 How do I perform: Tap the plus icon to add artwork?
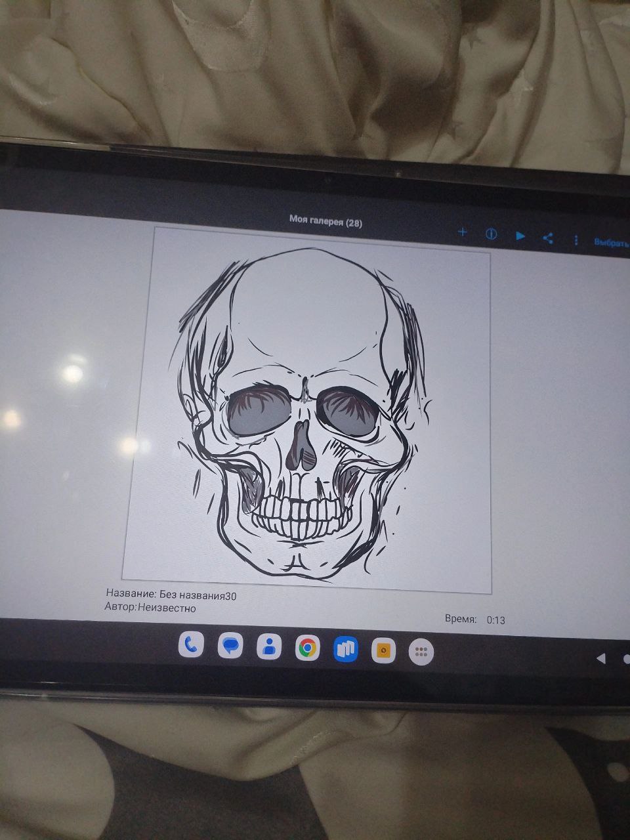coord(462,232)
